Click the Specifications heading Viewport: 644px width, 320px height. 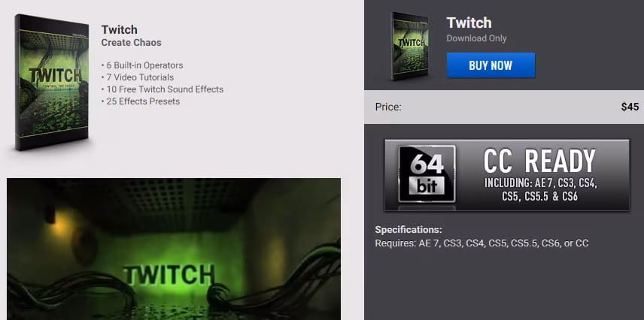[409, 230]
